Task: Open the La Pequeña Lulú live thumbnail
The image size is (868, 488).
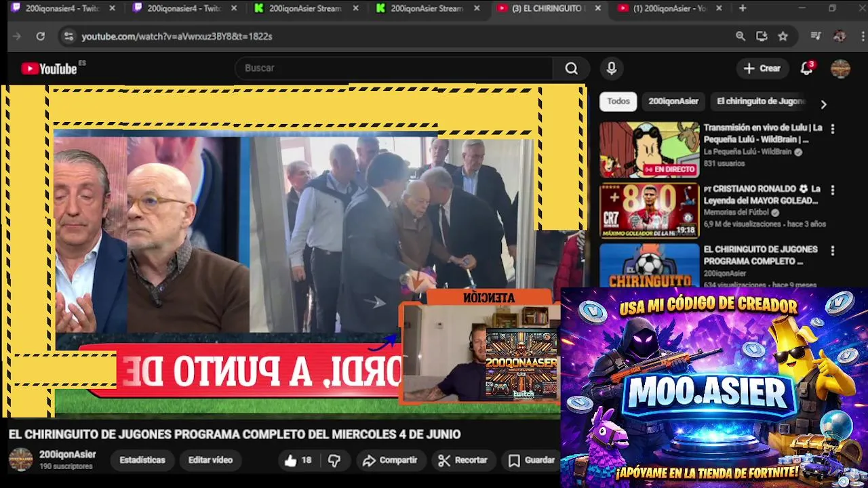Action: point(649,150)
